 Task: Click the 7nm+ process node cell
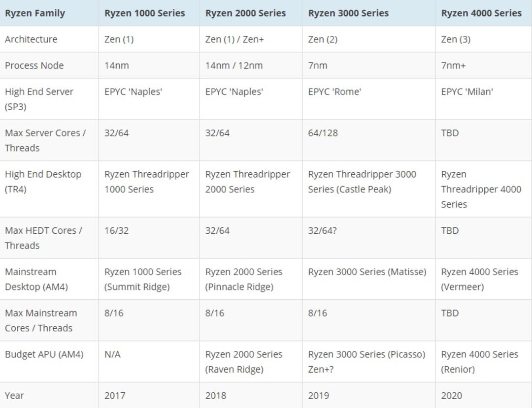click(484, 65)
